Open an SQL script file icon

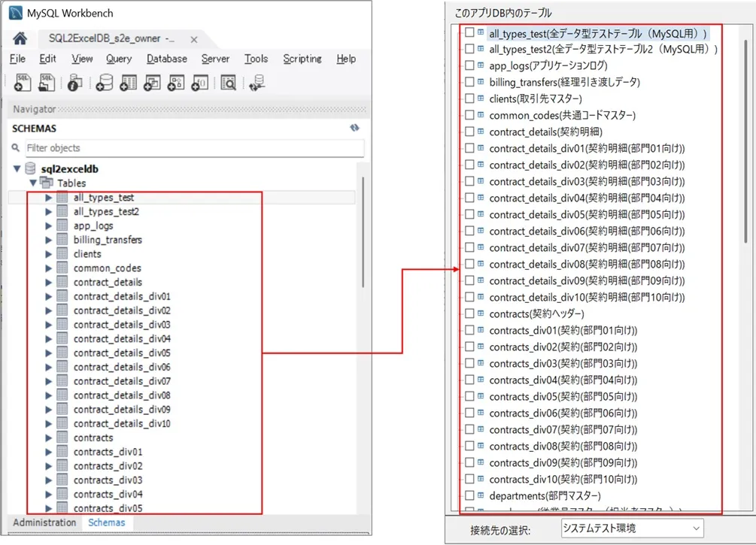47,83
